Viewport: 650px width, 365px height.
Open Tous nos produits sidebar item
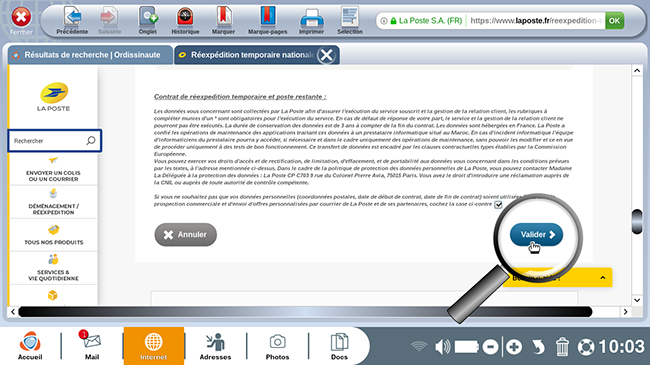click(53, 235)
